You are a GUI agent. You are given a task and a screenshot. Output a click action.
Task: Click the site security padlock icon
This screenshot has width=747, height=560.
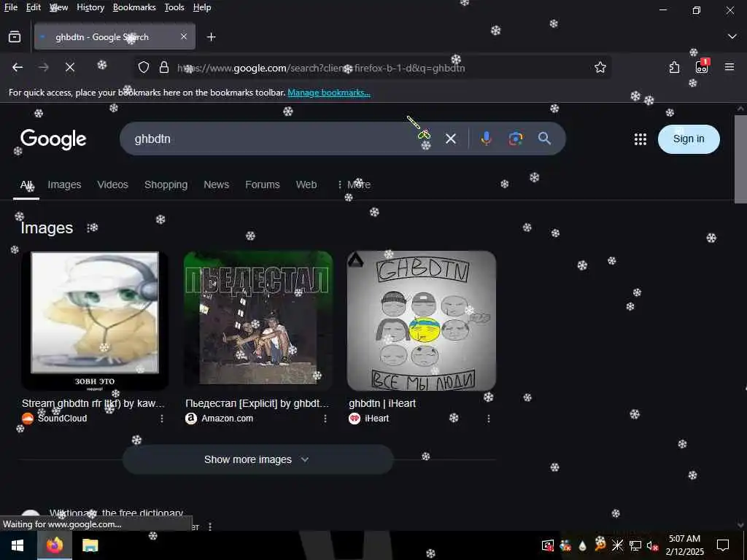point(164,68)
